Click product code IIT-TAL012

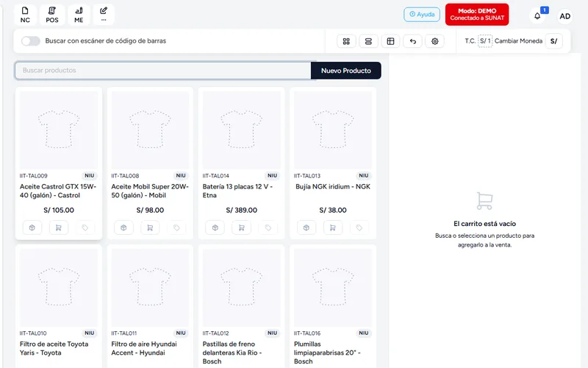(215, 333)
